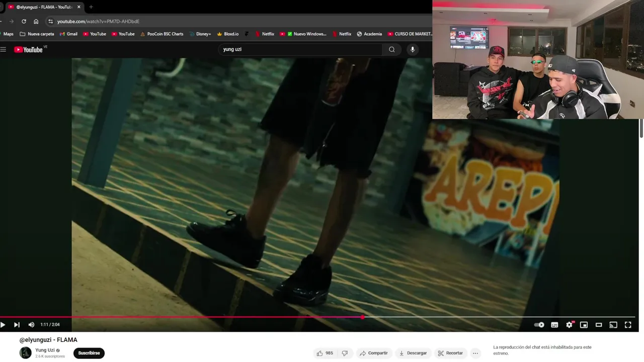
Task: Go to the YouTube home logo
Action: coord(28,49)
